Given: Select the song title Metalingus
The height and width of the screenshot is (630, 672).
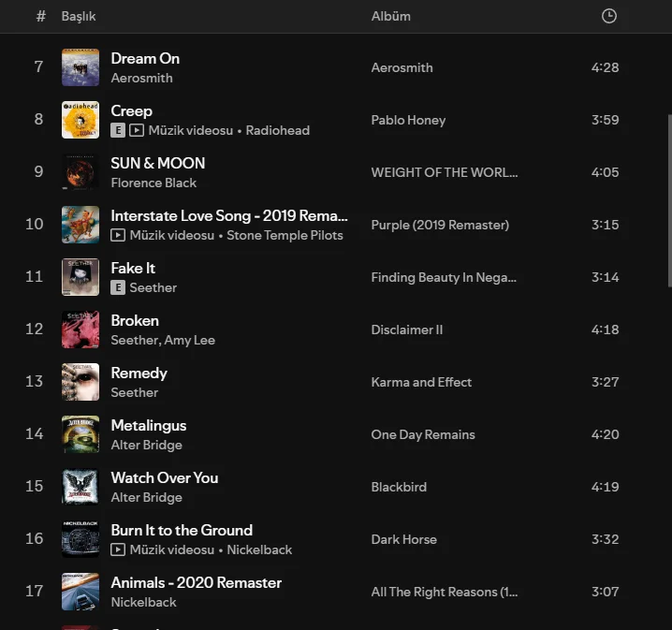Looking at the screenshot, I should [x=149, y=426].
